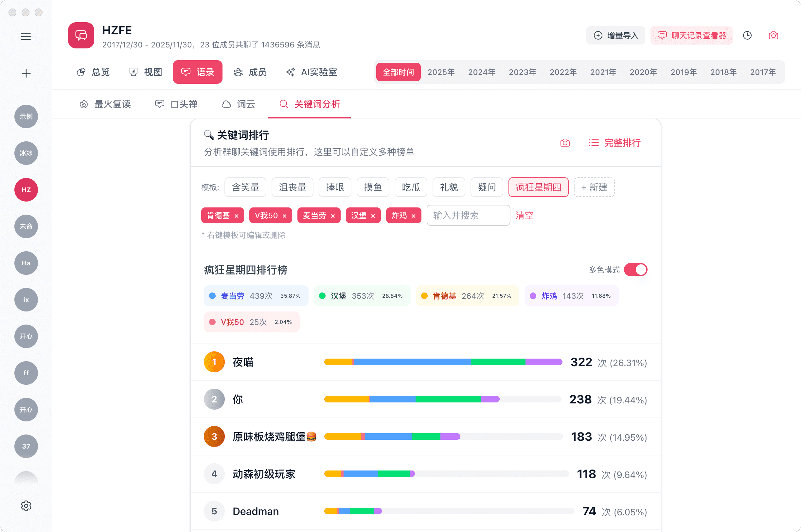This screenshot has height=532, width=801.
Task: Capture a screenshot via the top-right camera icon
Action: [x=773, y=35]
